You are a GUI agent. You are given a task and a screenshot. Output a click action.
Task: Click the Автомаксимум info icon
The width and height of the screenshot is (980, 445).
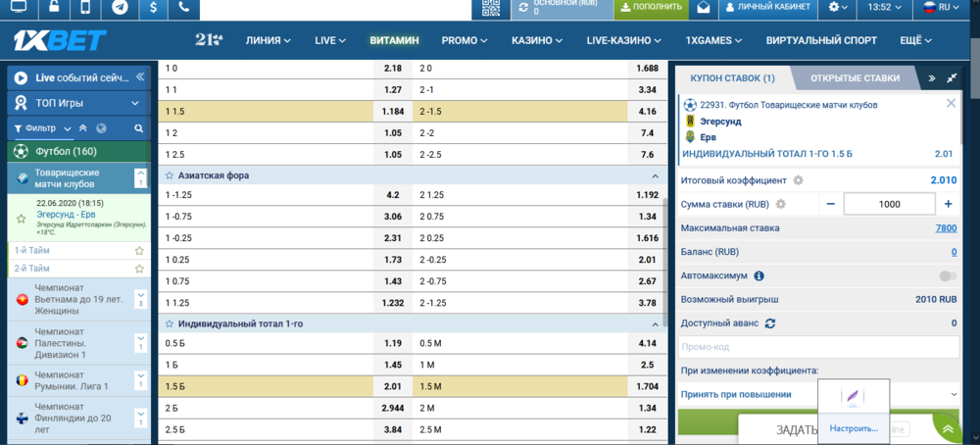(759, 275)
